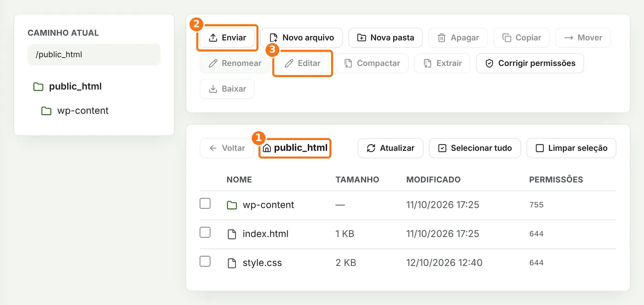Viewport: 644px width, 305px height.
Task: Open wp-content folder in sidebar tree
Action: tap(75, 111)
